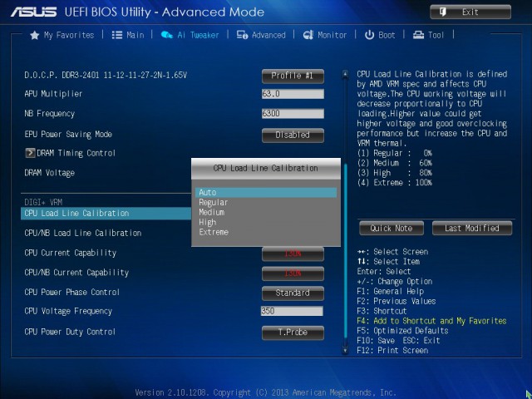This screenshot has height=399, width=532.
Task: Click the APU Multiplier 63.0 field
Action: [x=293, y=94]
